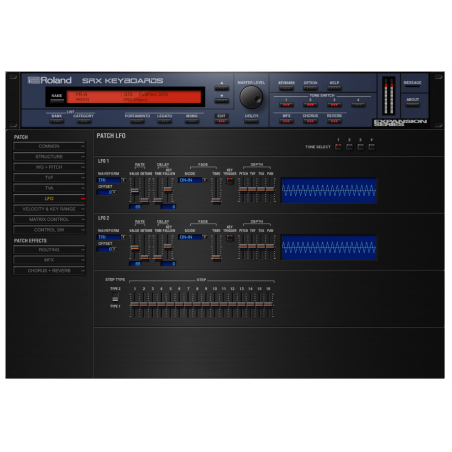Toggle Tone Switch 4

358,105
